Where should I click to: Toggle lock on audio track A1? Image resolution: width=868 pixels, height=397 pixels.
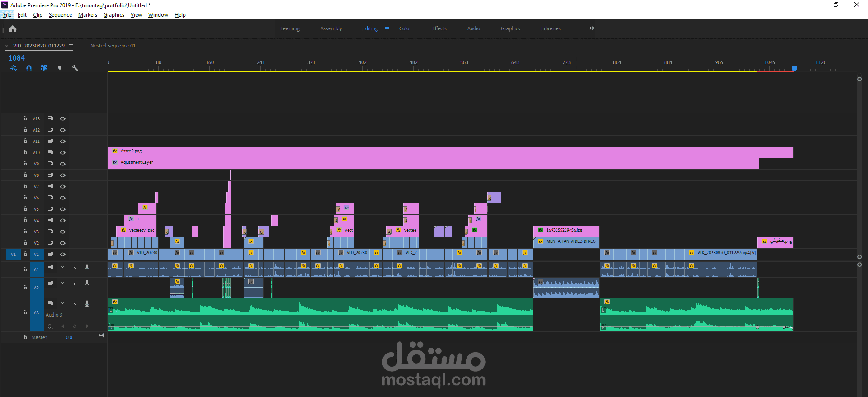coord(25,269)
